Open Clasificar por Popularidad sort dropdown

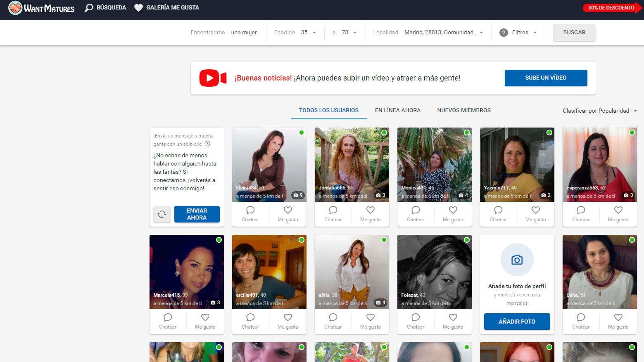[599, 111]
